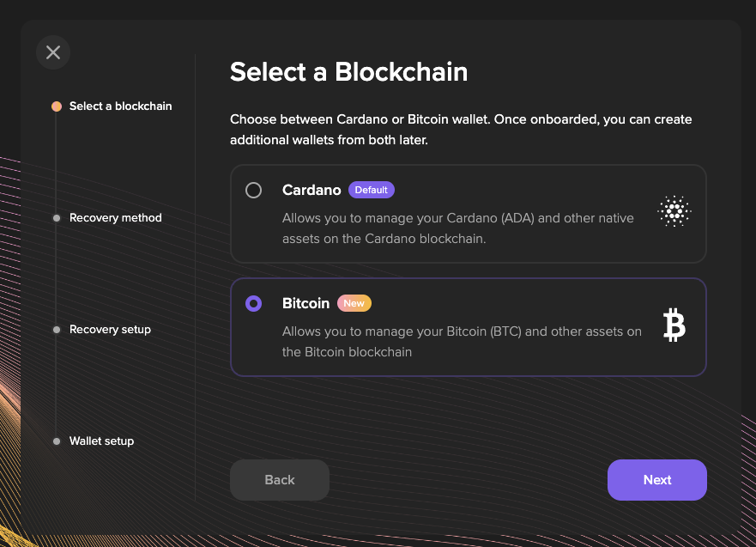Click the dot beside Recovery method
This screenshot has height=547, width=756.
57,218
